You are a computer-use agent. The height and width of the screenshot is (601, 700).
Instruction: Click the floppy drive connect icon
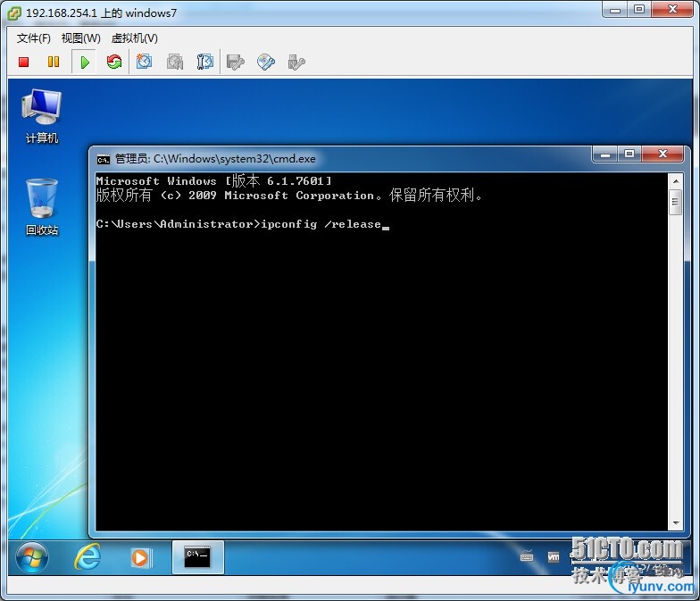(x=236, y=63)
